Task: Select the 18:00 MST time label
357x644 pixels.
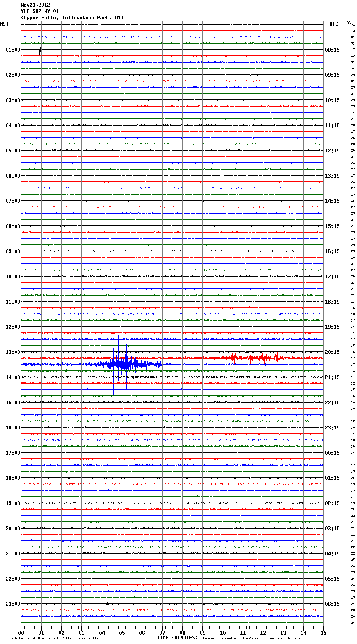Action: (13, 478)
